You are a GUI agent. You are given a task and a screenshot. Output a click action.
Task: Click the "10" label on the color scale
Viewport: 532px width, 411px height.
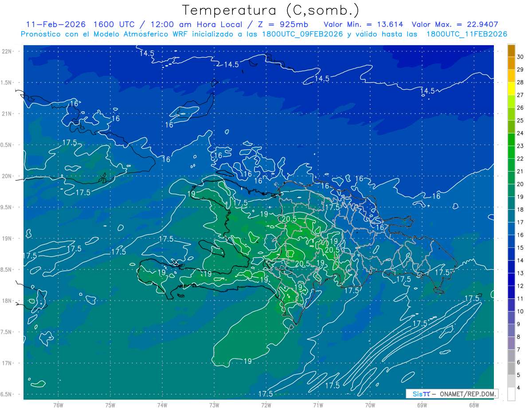click(520, 311)
